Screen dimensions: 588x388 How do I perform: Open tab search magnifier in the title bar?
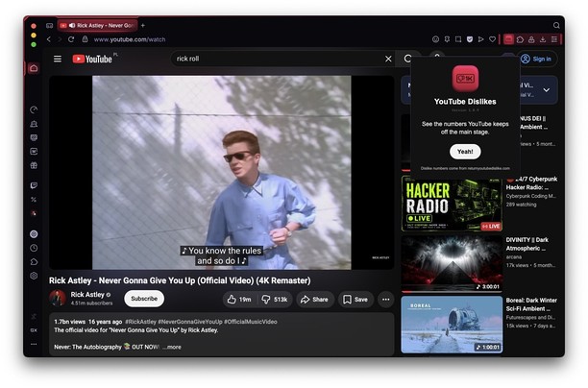pos(556,26)
